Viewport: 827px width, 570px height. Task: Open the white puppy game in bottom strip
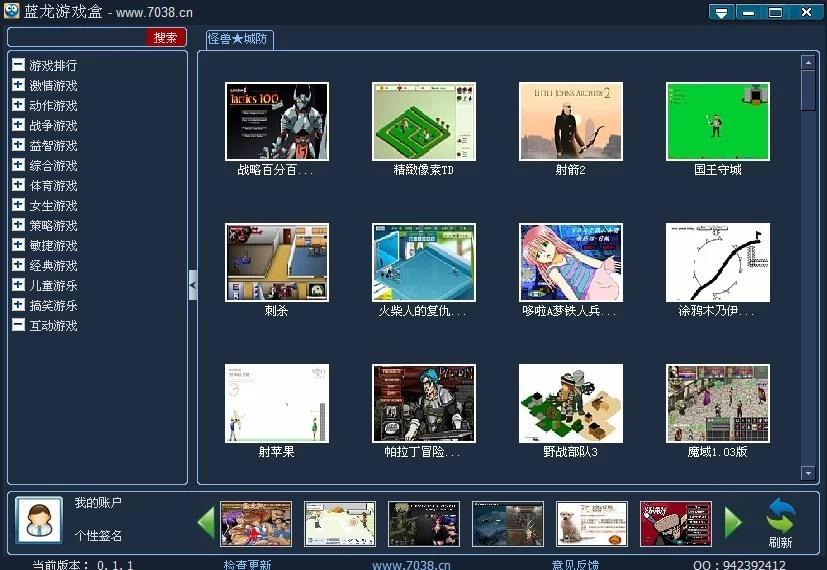pyautogui.click(x=592, y=523)
